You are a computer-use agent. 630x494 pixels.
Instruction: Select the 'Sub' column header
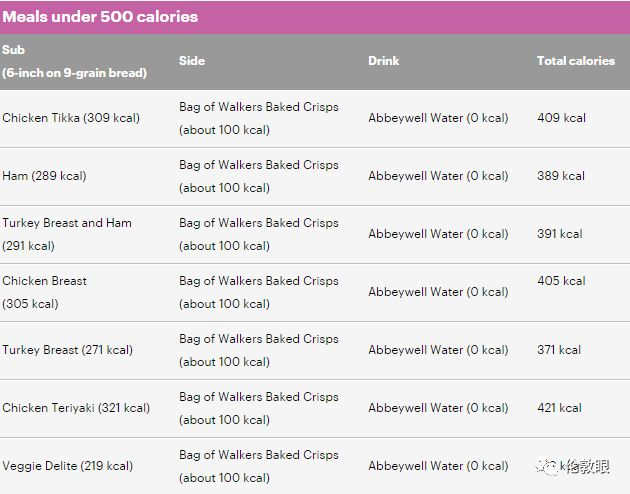[13, 49]
